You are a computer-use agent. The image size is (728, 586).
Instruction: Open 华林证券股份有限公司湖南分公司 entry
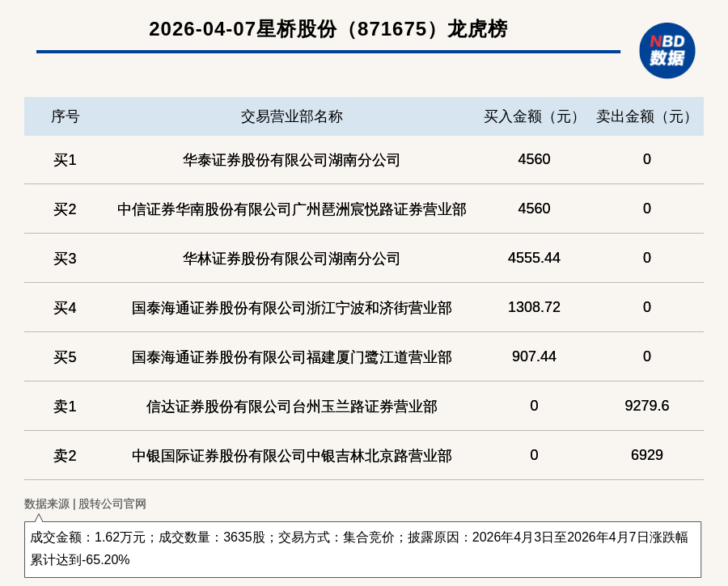tap(291, 259)
